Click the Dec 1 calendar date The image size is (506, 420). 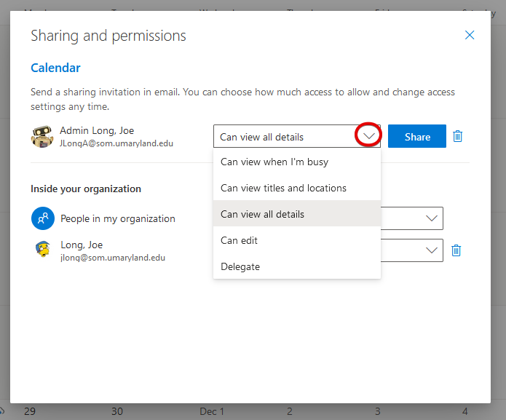click(x=212, y=411)
